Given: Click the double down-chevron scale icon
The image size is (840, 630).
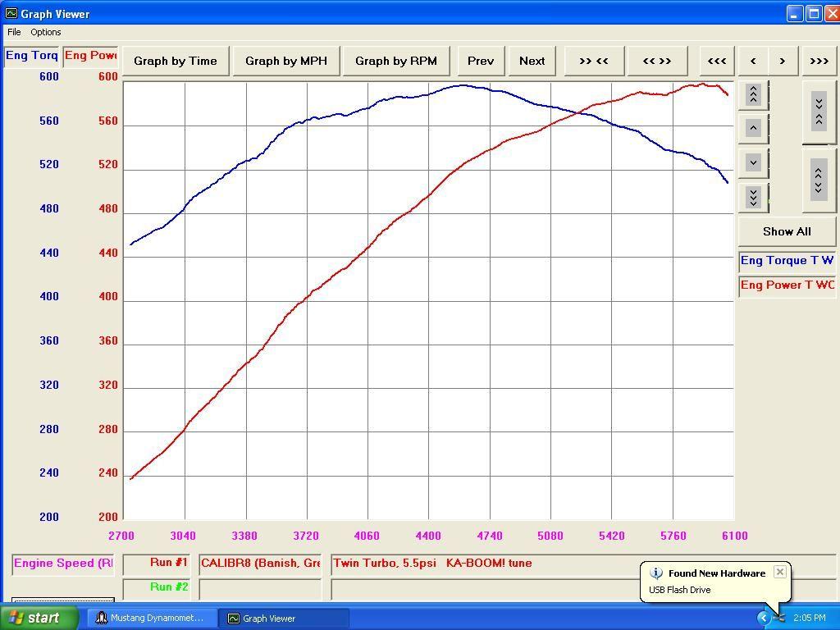Looking at the screenshot, I should point(752,197).
